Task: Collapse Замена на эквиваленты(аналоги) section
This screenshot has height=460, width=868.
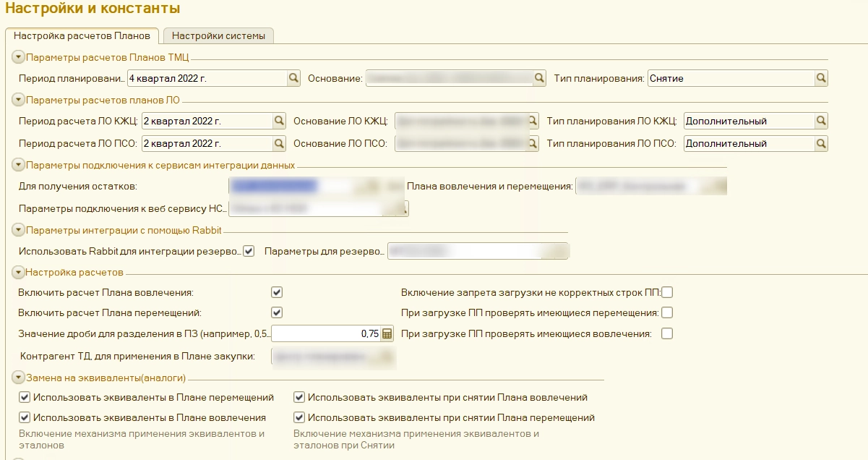Action: click(19, 378)
